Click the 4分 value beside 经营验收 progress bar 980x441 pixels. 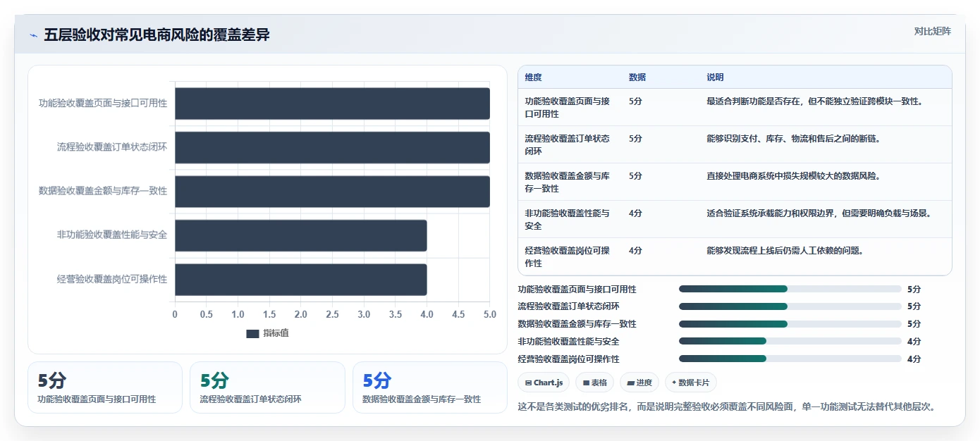click(914, 359)
